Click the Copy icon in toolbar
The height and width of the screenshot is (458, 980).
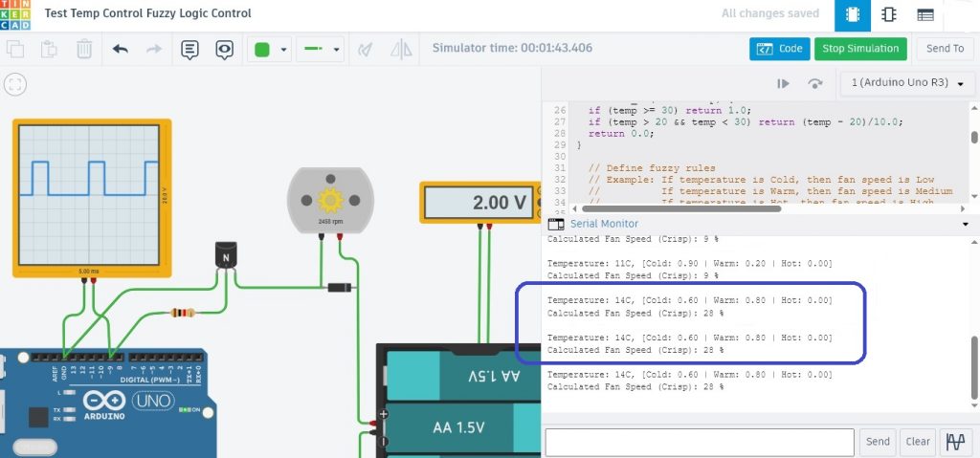point(15,49)
